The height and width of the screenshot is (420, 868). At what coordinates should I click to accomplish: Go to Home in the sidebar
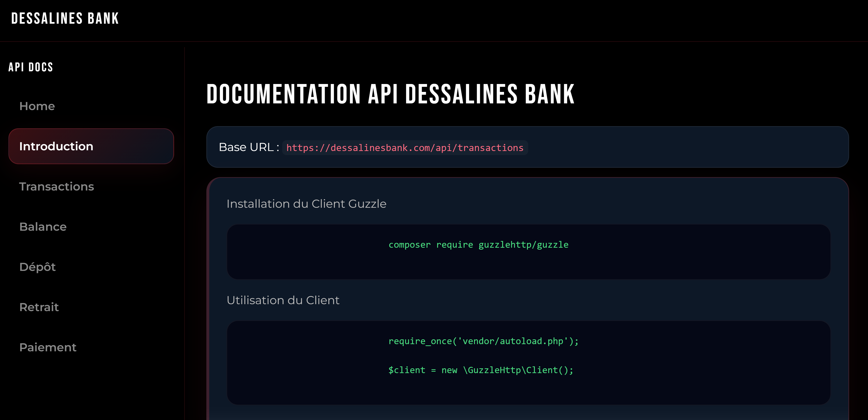(91, 106)
